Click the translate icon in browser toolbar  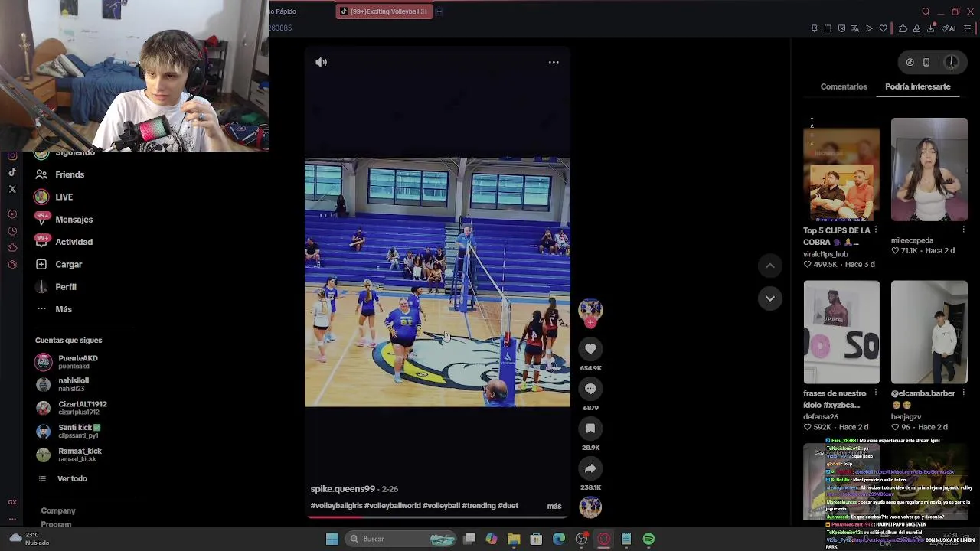click(x=855, y=28)
